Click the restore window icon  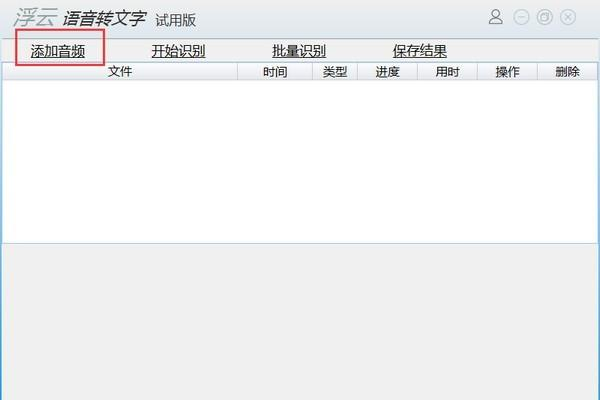[545, 17]
